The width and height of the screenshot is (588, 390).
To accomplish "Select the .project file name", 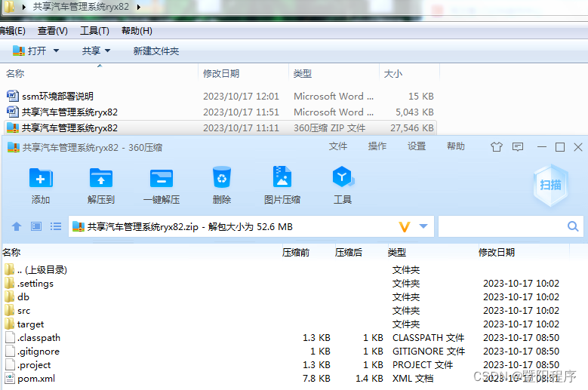I will click(34, 365).
